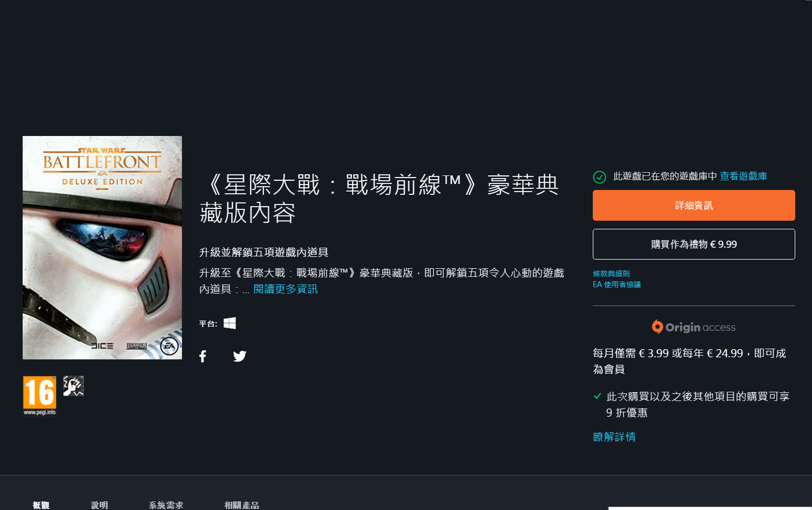The width and height of the screenshot is (812, 510).
Task: Open the 系統需求 tab
Action: point(166,505)
